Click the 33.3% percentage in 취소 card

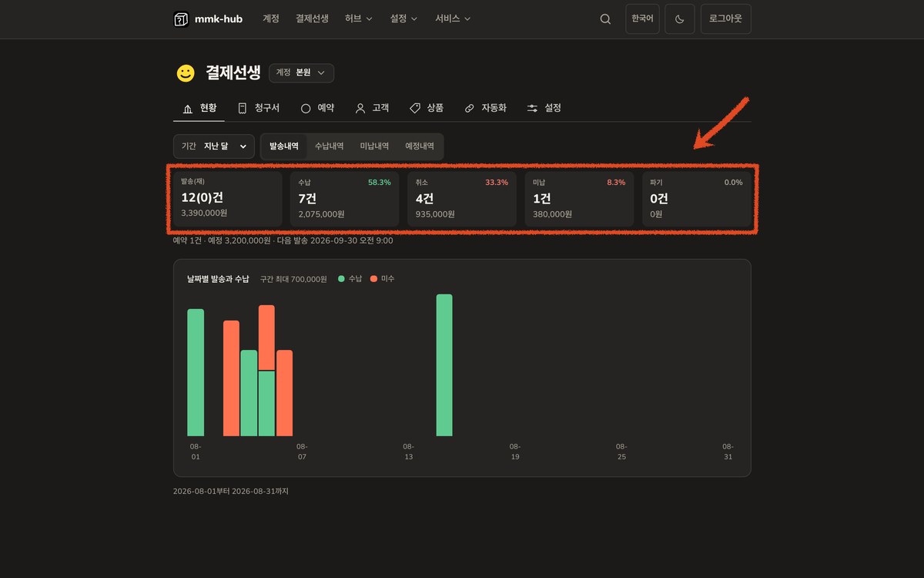pos(497,183)
